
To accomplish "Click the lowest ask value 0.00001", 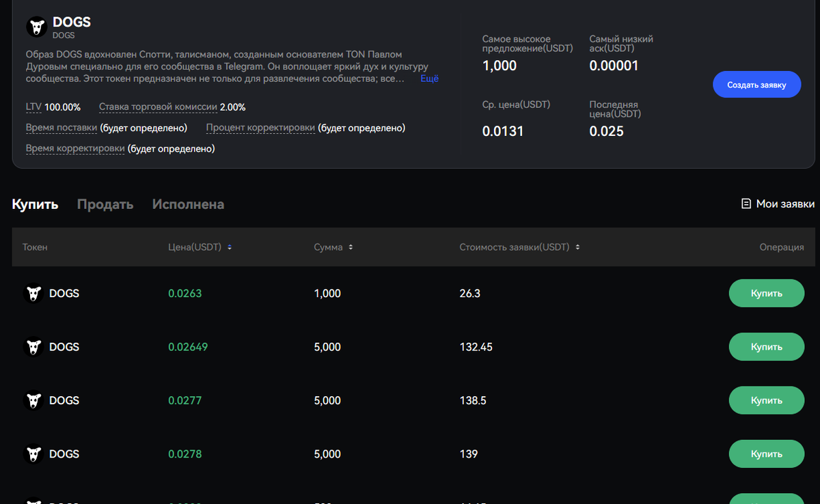I will [x=614, y=66].
